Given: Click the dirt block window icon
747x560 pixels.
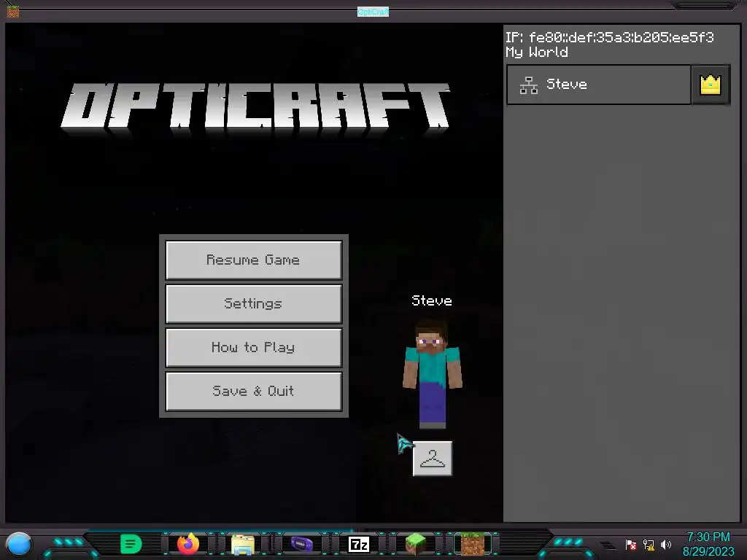Looking at the screenshot, I should [x=13, y=10].
